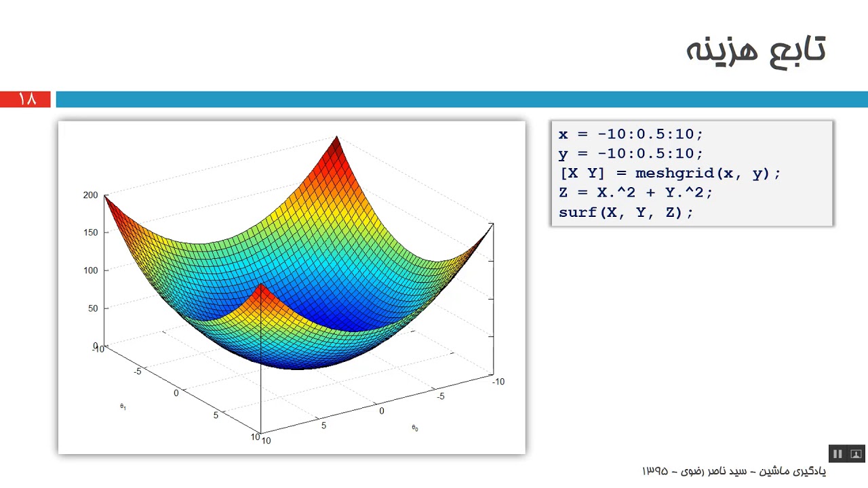Click the z-axis tick label 100

pos(91,270)
